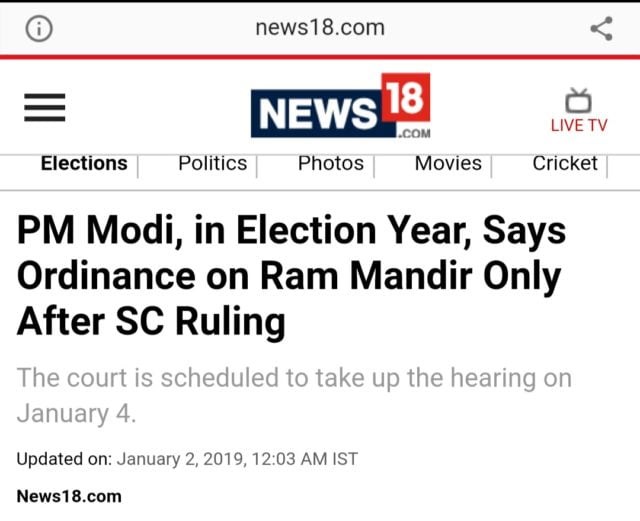
Task: Click the red 18 box in logo
Action: pyautogui.click(x=405, y=97)
